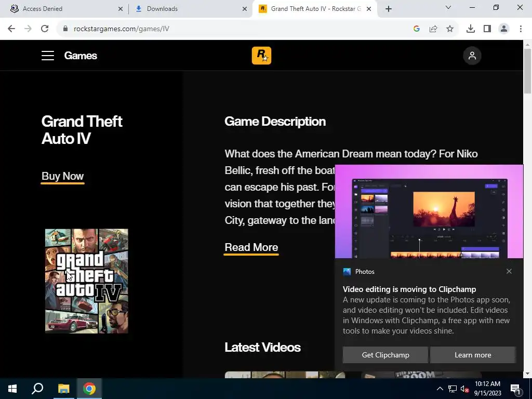
Task: Open the Chrome profile avatar
Action: tap(504, 29)
